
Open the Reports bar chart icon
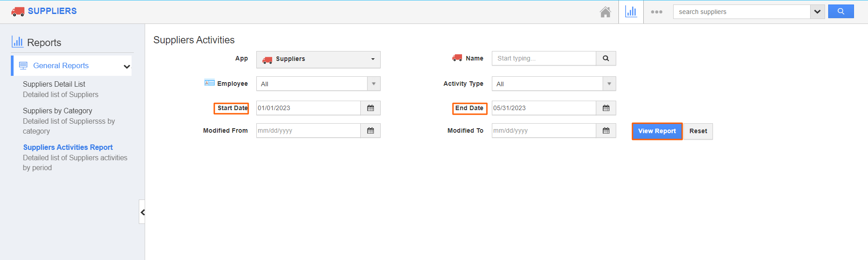[x=631, y=12]
